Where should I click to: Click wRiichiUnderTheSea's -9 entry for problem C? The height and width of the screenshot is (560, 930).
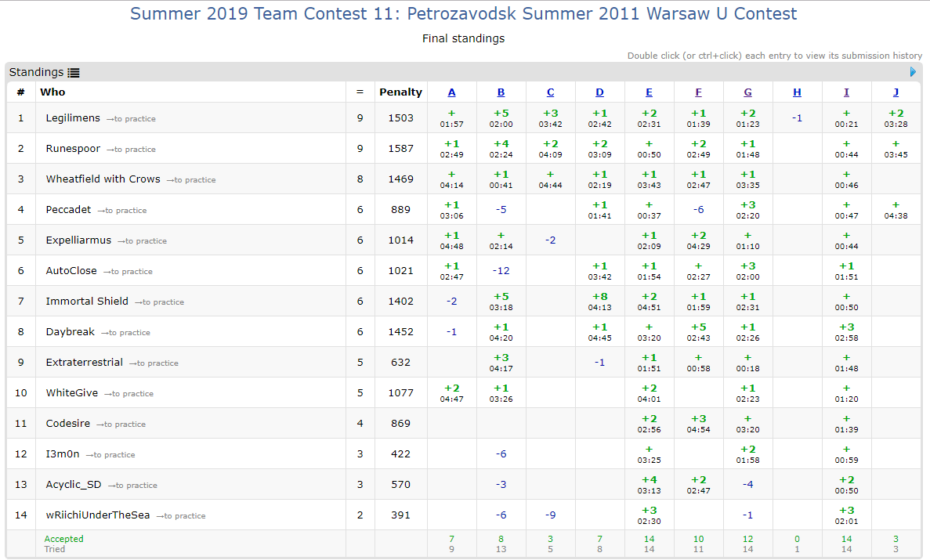point(550,515)
